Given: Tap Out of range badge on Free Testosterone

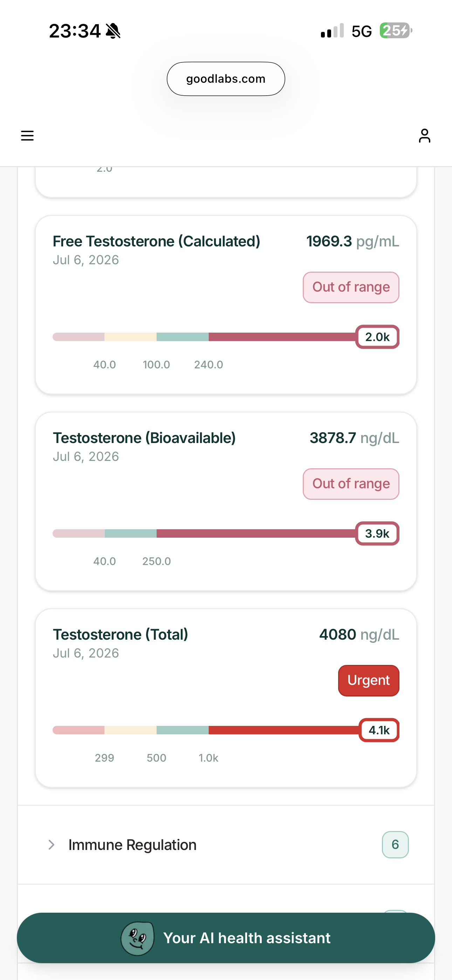Looking at the screenshot, I should point(351,287).
